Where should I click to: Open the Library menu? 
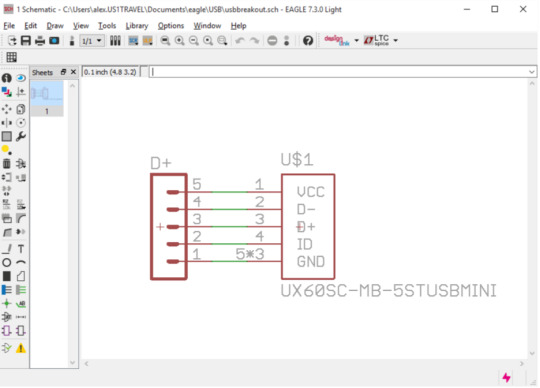pyautogui.click(x=137, y=26)
